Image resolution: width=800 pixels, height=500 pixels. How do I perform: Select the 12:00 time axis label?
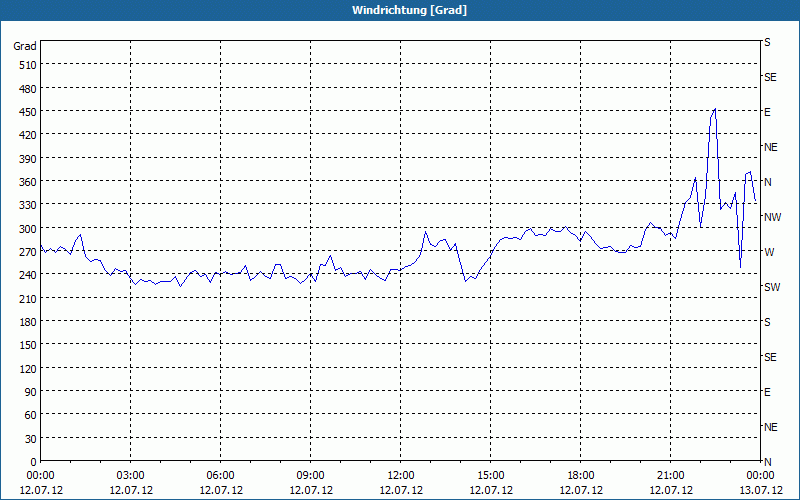pyautogui.click(x=401, y=476)
